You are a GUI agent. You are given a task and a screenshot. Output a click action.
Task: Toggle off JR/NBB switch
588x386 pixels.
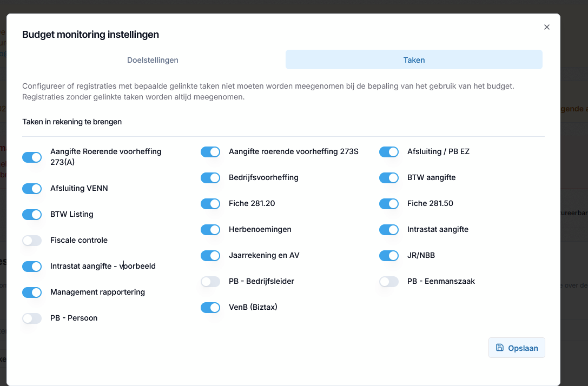click(389, 256)
